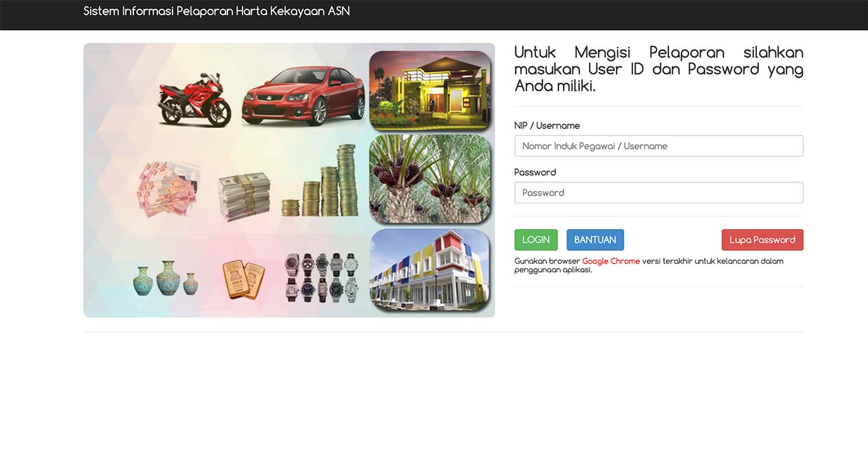Click the gold bars image

point(243,280)
